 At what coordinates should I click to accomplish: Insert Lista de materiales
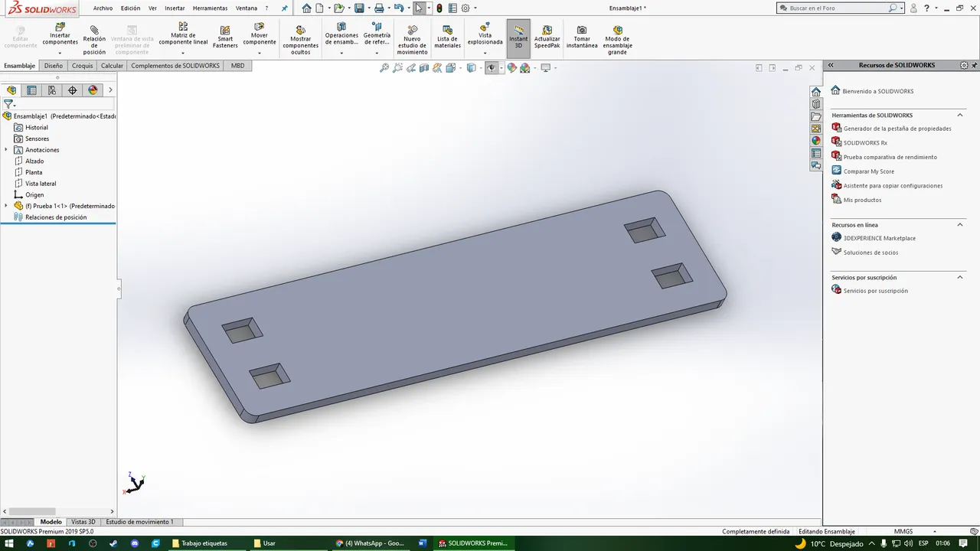click(x=448, y=36)
